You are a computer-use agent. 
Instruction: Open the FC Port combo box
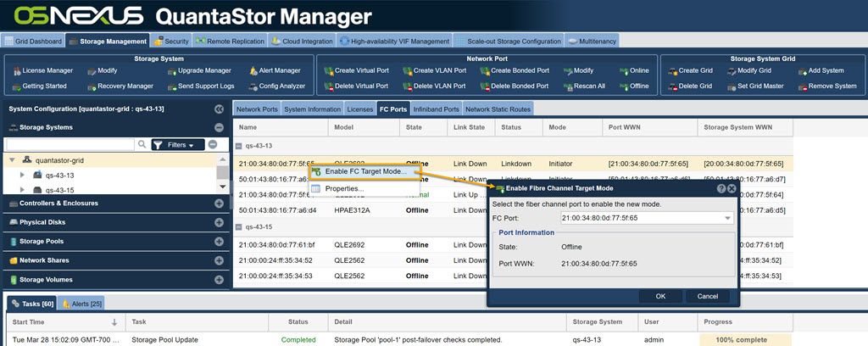coord(647,218)
